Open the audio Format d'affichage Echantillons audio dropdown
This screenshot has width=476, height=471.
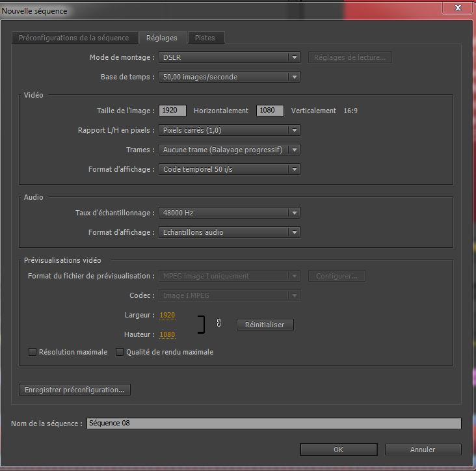point(229,232)
